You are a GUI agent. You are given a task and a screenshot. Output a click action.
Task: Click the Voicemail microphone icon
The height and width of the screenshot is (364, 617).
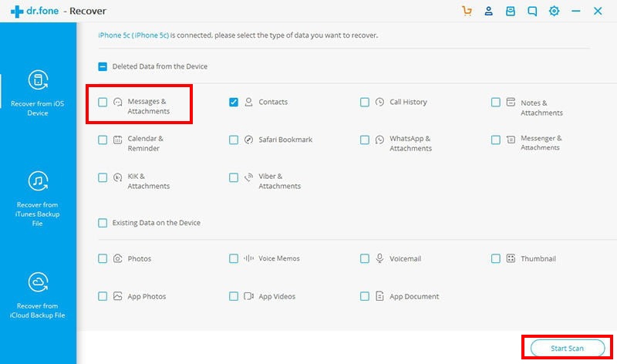[379, 258]
